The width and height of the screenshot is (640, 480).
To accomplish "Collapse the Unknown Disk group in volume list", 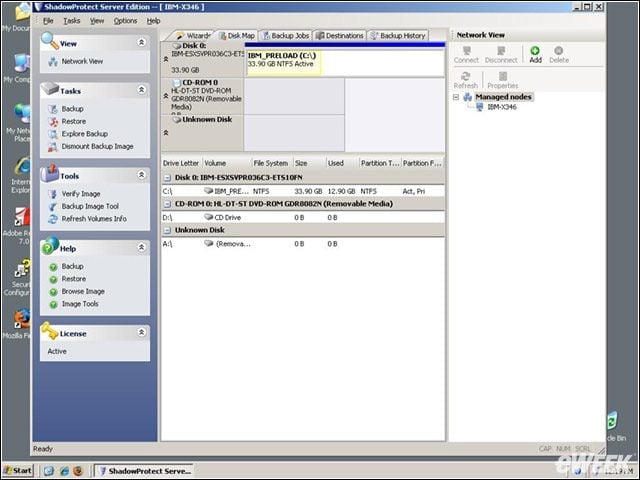I will click(167, 231).
